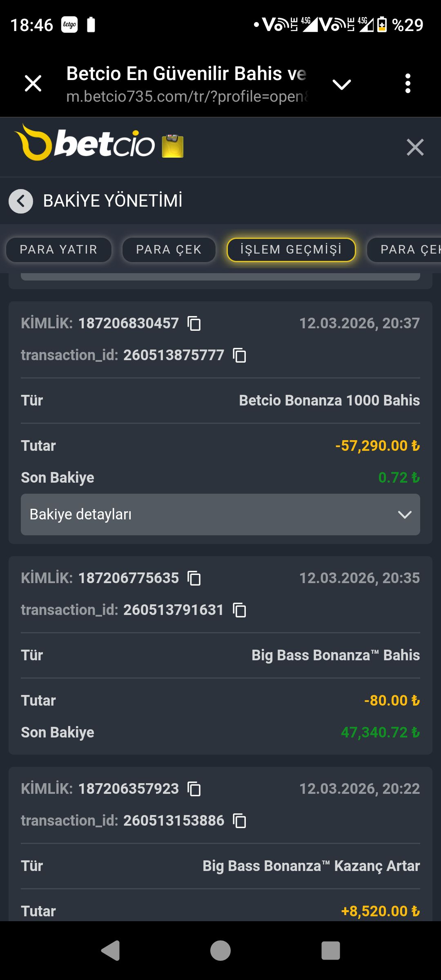
Task: Select the İşlem Geçmişi tab
Action: (291, 249)
